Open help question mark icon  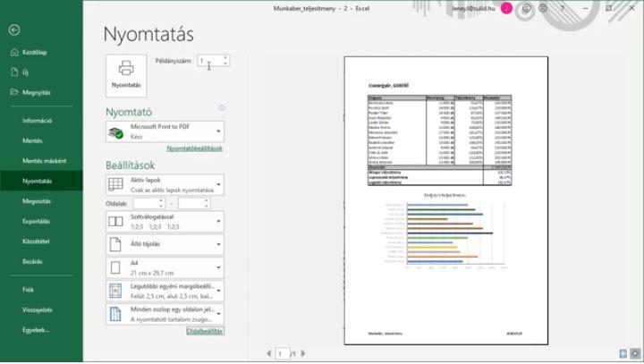[x=562, y=8]
